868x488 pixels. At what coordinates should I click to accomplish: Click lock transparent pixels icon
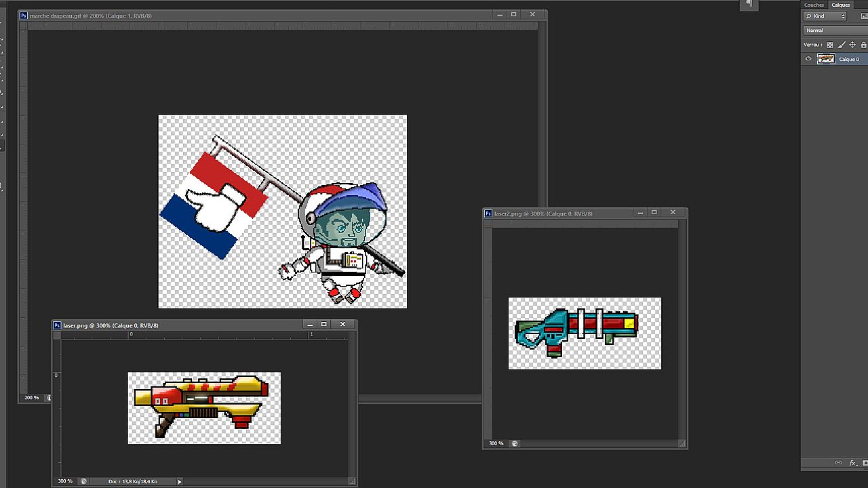coord(829,45)
